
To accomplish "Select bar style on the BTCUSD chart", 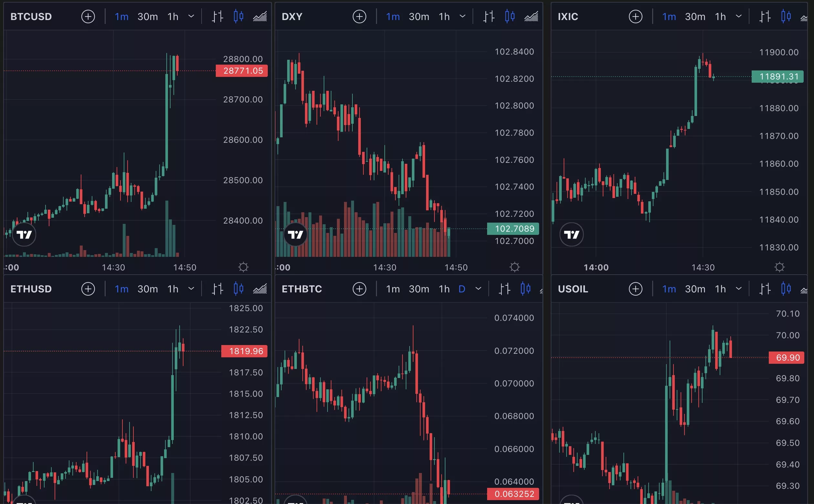I will 218,16.
